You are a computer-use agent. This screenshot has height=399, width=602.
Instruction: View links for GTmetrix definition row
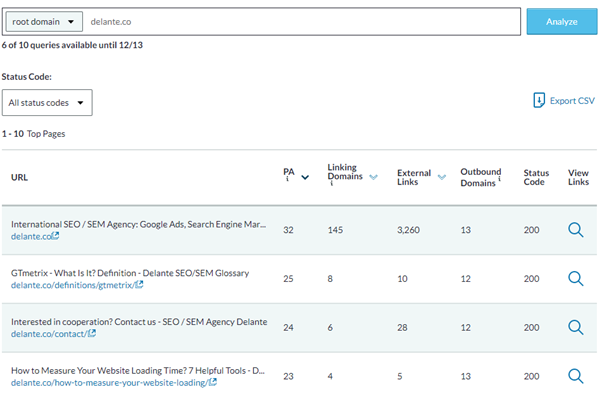tap(576, 278)
